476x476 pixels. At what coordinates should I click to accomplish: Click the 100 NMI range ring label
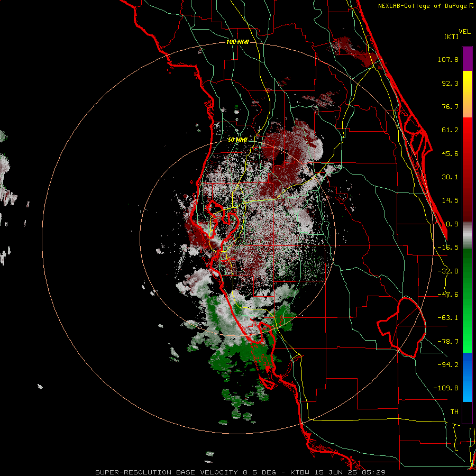(237, 42)
